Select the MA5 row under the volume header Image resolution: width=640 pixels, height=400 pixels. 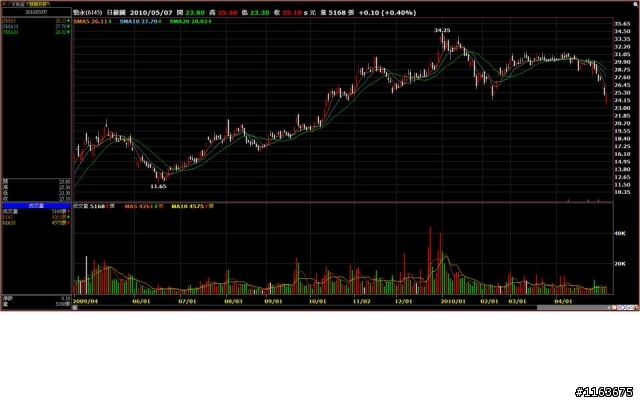tap(36, 217)
